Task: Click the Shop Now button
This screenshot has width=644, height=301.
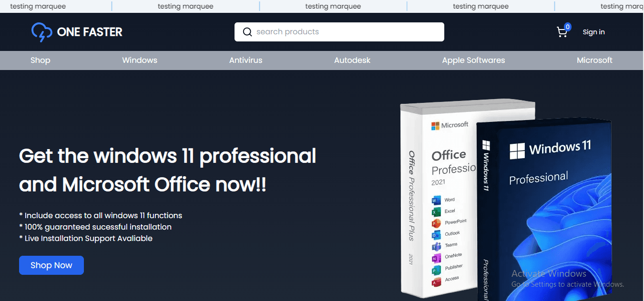Action: [x=51, y=265]
